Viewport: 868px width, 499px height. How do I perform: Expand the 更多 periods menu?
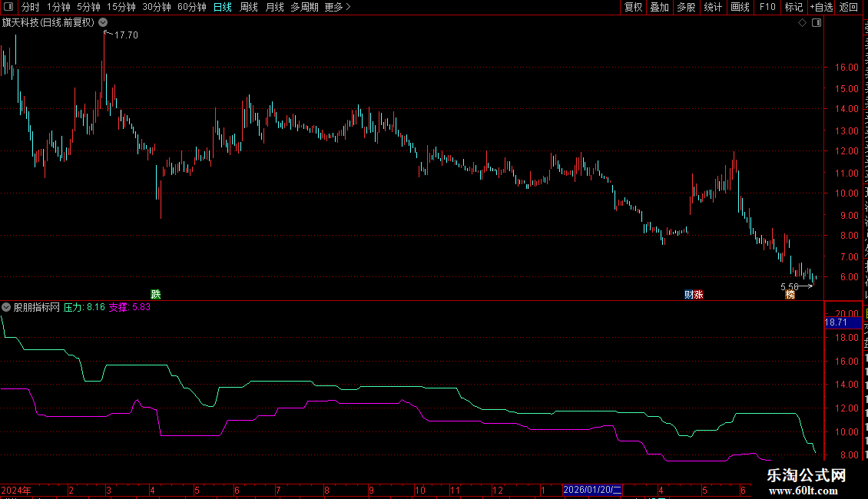[x=337, y=7]
